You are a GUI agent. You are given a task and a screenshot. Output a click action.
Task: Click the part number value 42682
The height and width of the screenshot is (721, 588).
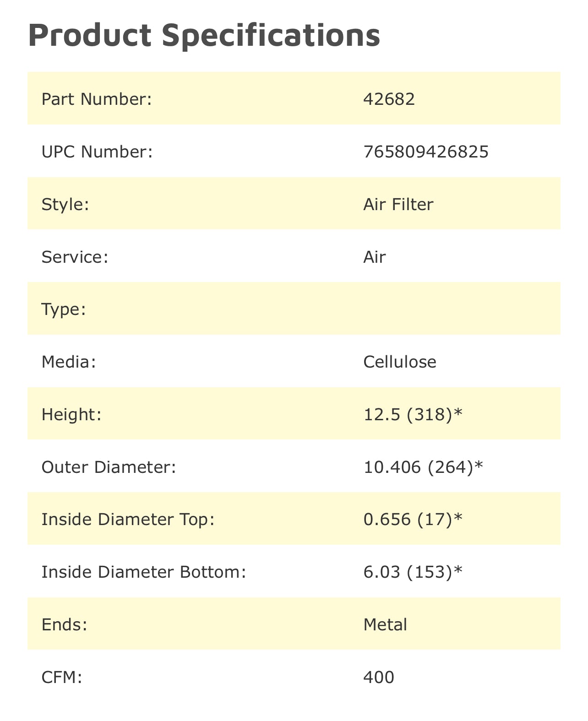(x=389, y=99)
